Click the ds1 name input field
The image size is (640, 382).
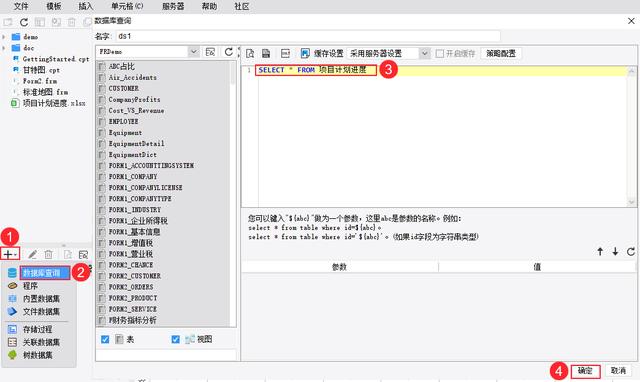pyautogui.click(x=308, y=36)
